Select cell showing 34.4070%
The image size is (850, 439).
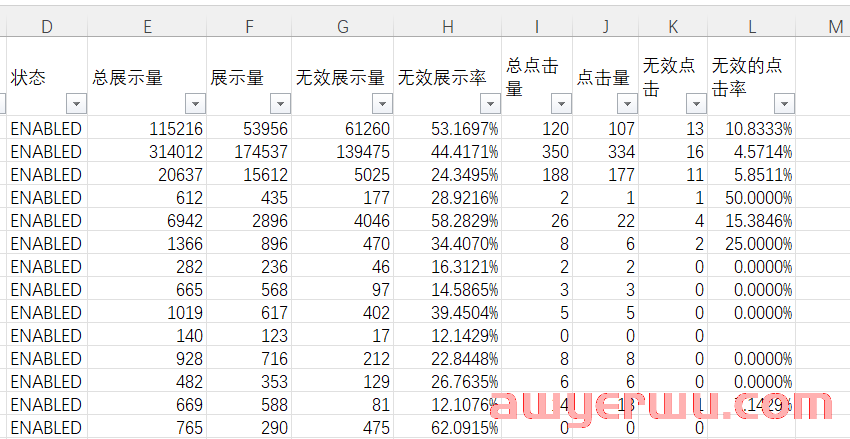[448, 243]
